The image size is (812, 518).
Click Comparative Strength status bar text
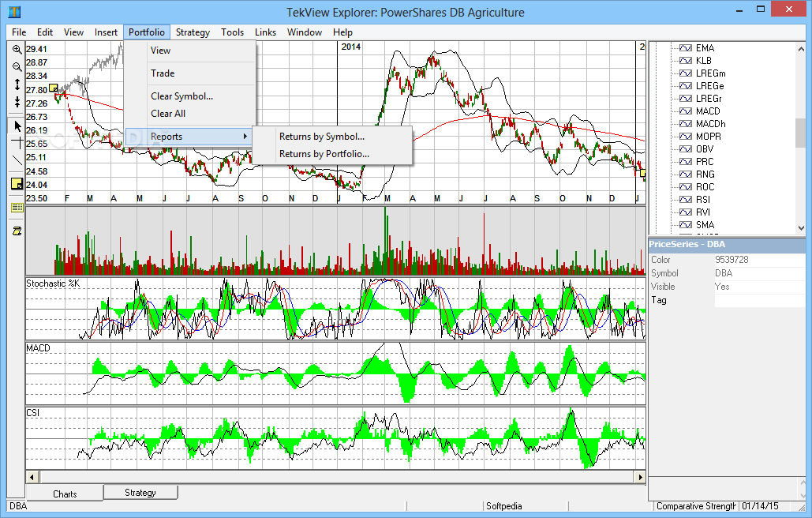pyautogui.click(x=696, y=506)
